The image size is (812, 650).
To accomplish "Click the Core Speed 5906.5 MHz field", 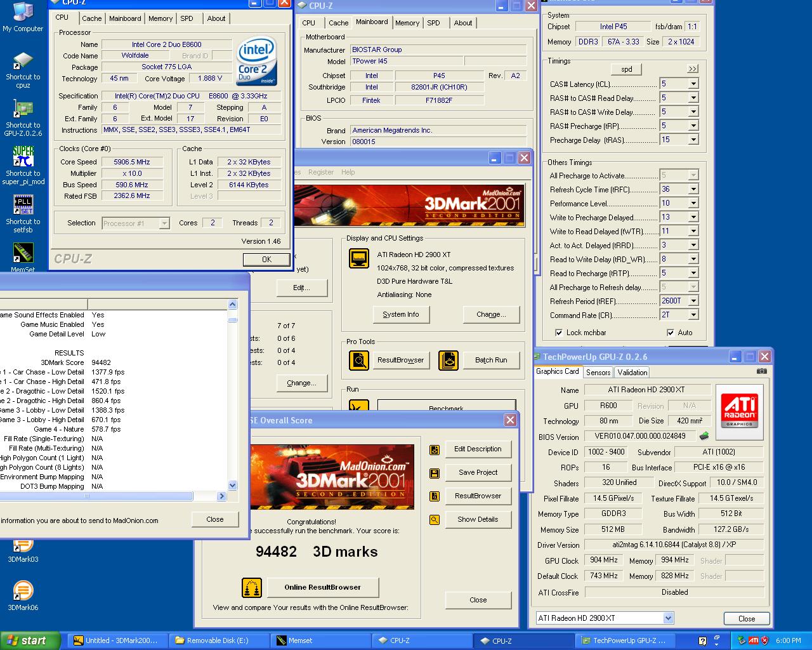I will pyautogui.click(x=133, y=162).
